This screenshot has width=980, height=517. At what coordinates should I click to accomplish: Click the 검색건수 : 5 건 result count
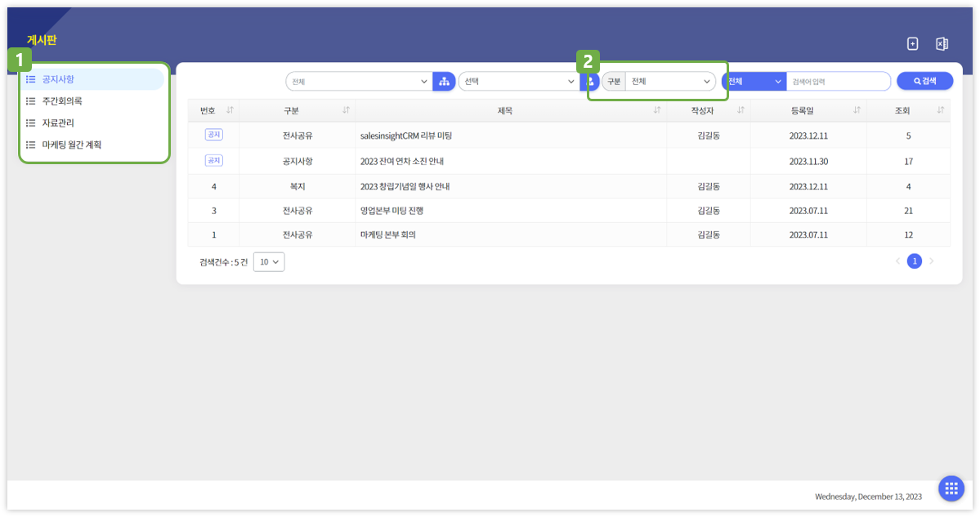(224, 262)
